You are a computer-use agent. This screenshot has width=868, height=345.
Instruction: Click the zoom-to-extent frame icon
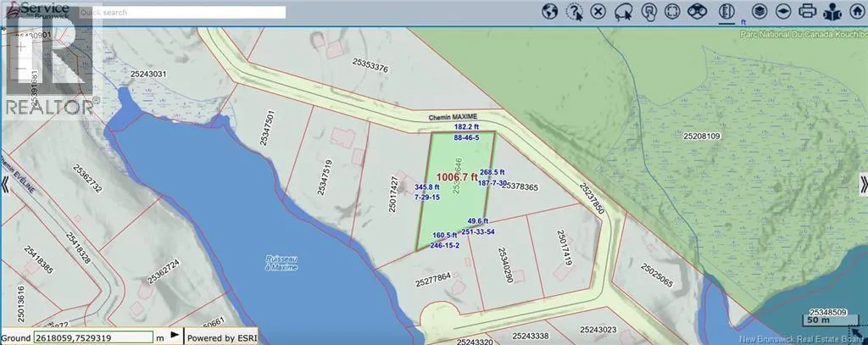(673, 11)
